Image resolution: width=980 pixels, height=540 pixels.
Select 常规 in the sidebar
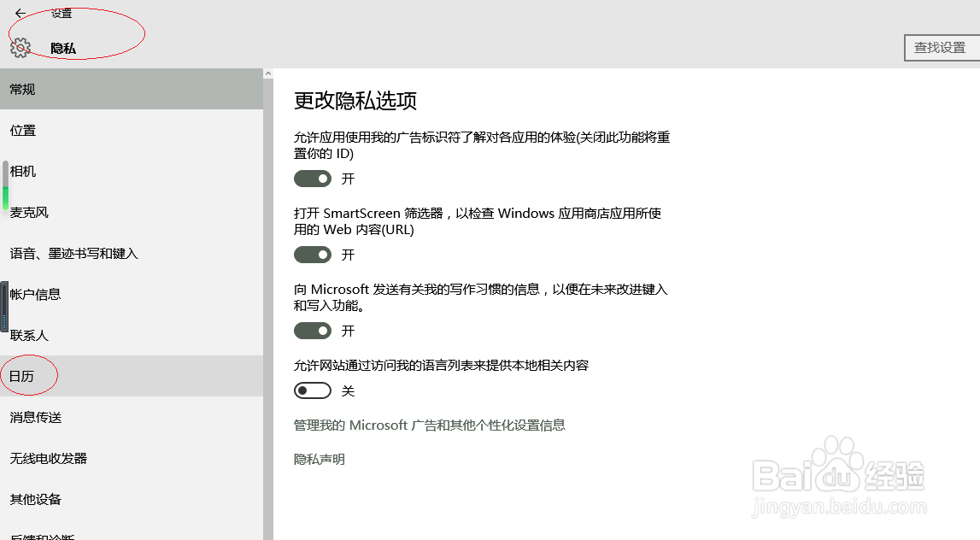pos(132,90)
